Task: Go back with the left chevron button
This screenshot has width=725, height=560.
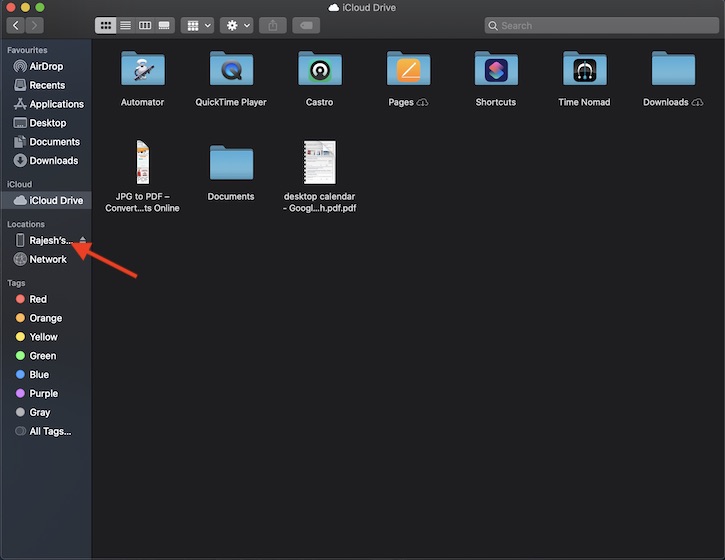Action: click(16, 25)
